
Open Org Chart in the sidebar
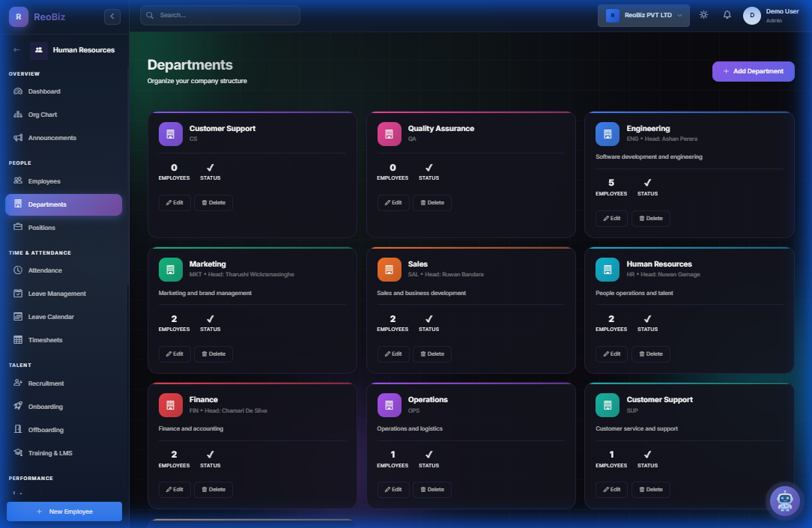point(43,115)
